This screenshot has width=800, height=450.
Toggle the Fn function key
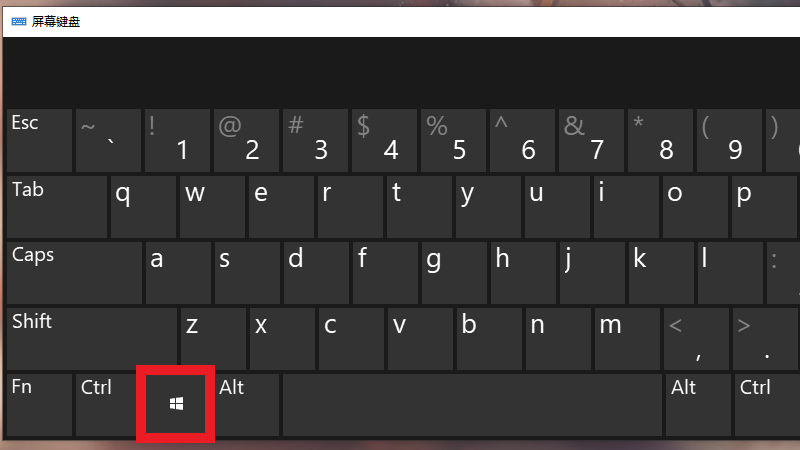click(x=39, y=405)
